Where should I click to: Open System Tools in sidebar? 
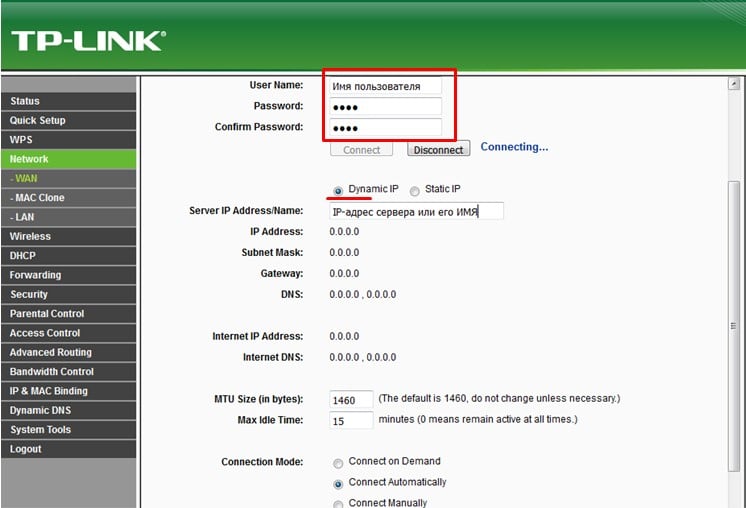pyautogui.click(x=68, y=430)
